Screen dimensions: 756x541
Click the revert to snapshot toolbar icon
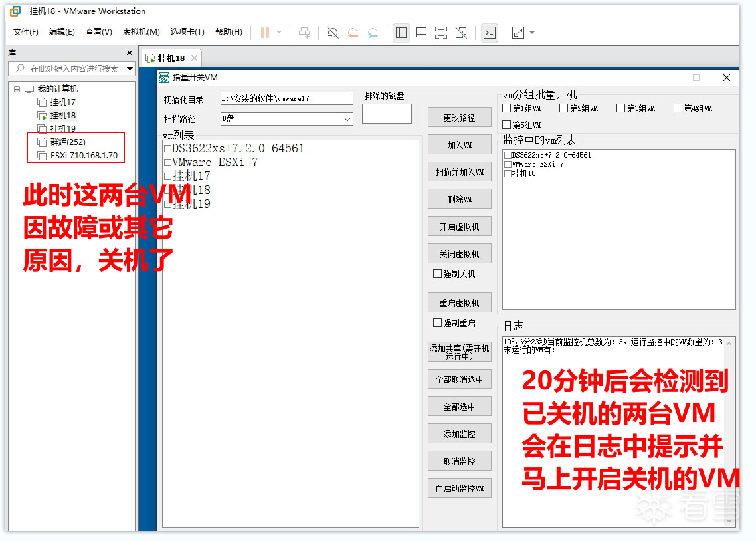pos(353,33)
